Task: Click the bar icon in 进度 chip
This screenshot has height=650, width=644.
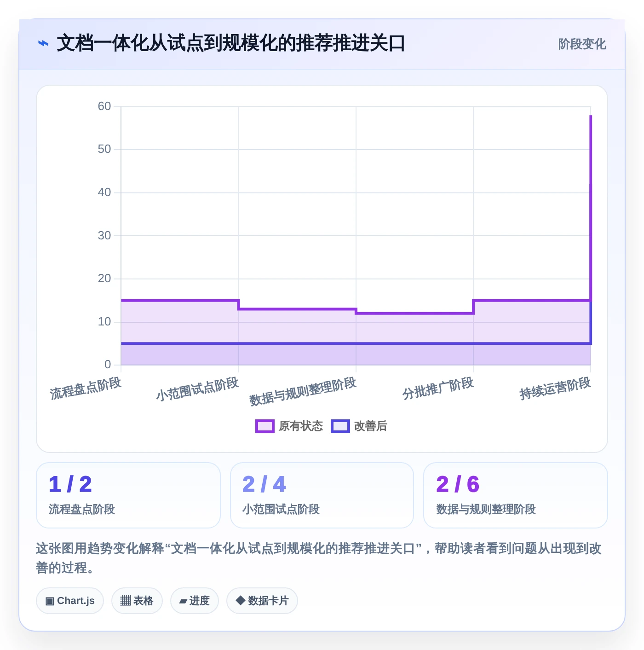Action: coord(183,601)
